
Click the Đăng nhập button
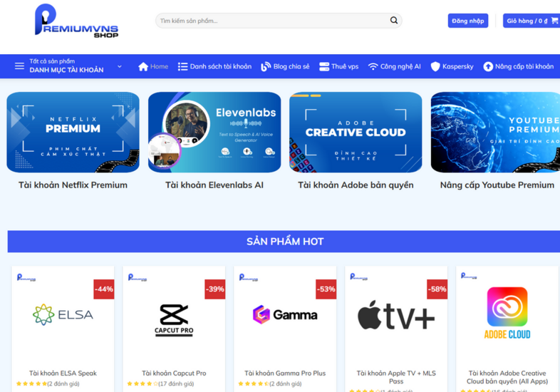pos(468,21)
